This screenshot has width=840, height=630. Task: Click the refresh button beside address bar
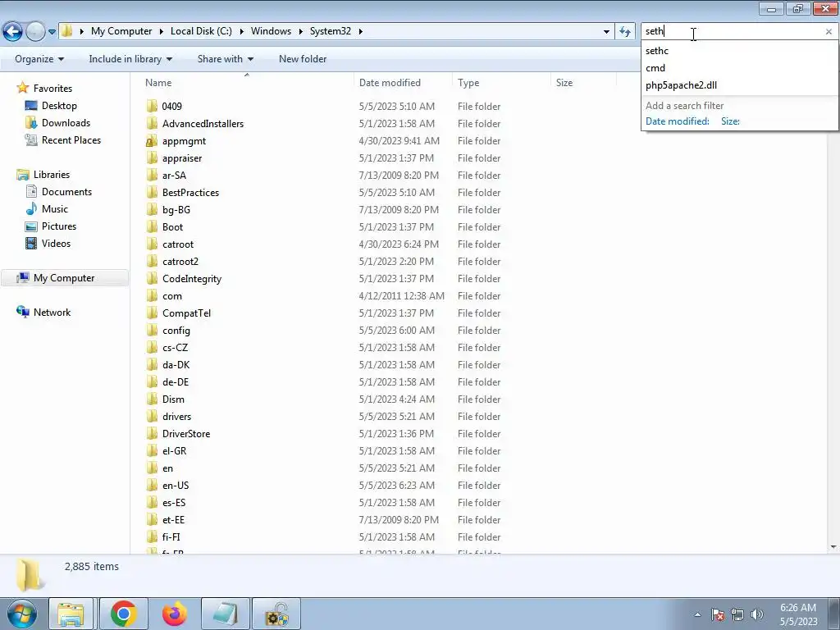624,32
